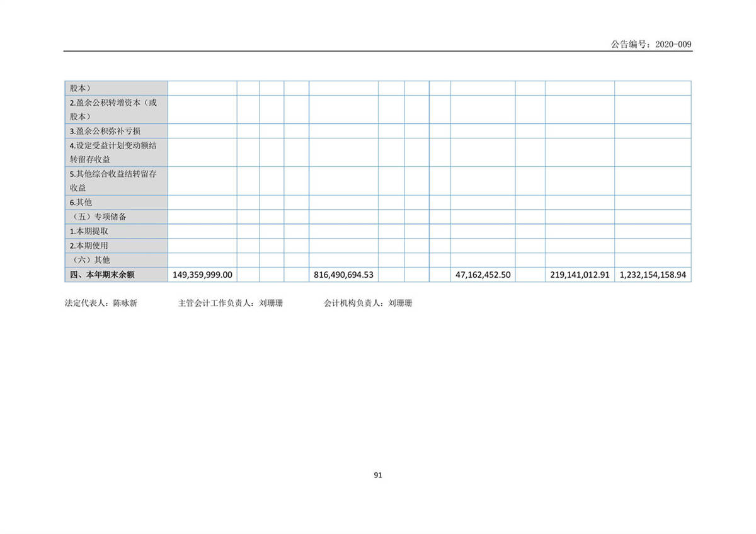The image size is (756, 534).
Task: Click the 2.本期使用 row label
Action: pyautogui.click(x=84, y=246)
